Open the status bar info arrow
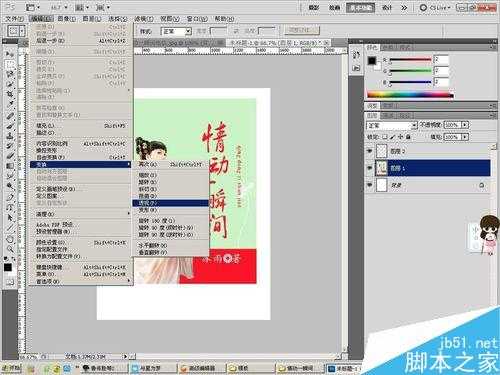This screenshot has width=500, height=375. (x=125, y=356)
